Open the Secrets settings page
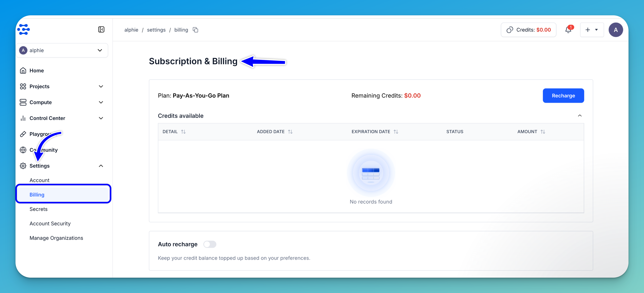644x293 pixels. pyautogui.click(x=38, y=209)
